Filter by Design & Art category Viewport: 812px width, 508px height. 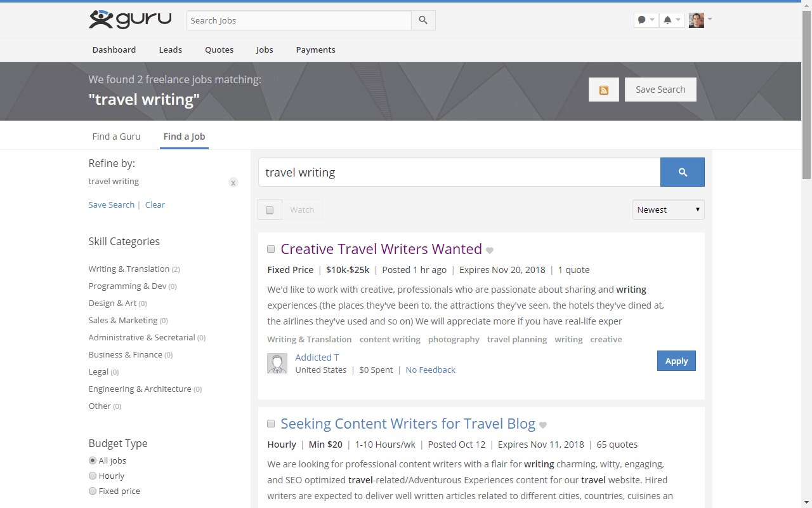pos(113,303)
